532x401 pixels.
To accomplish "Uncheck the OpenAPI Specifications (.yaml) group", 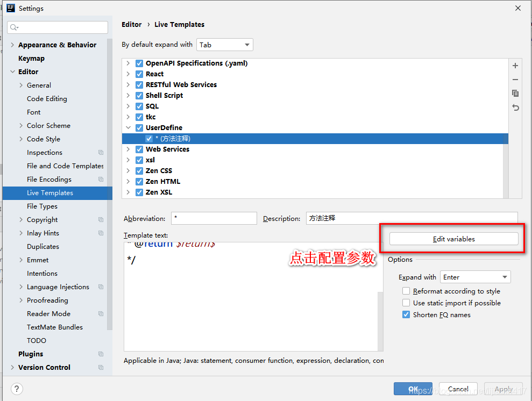I will click(x=139, y=63).
